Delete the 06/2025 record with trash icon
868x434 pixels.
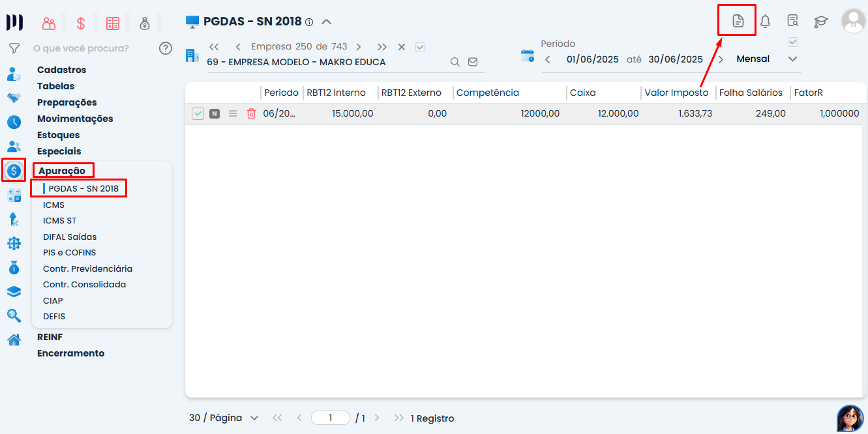pos(251,114)
